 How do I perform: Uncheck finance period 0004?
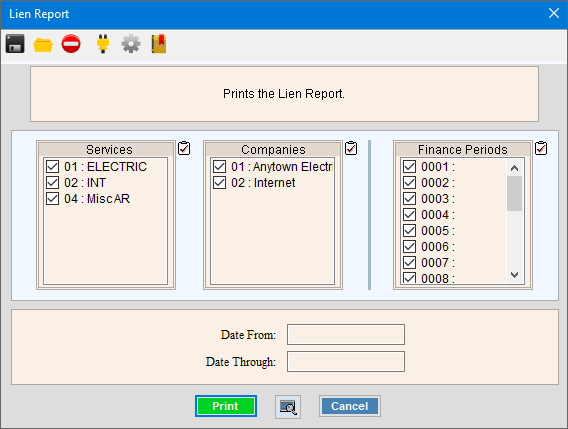click(409, 214)
